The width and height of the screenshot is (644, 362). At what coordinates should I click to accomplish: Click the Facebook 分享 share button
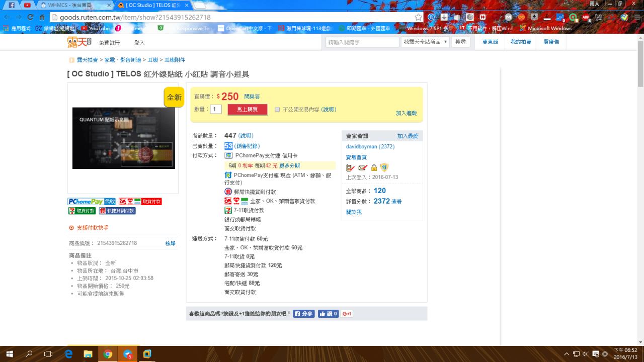(304, 314)
